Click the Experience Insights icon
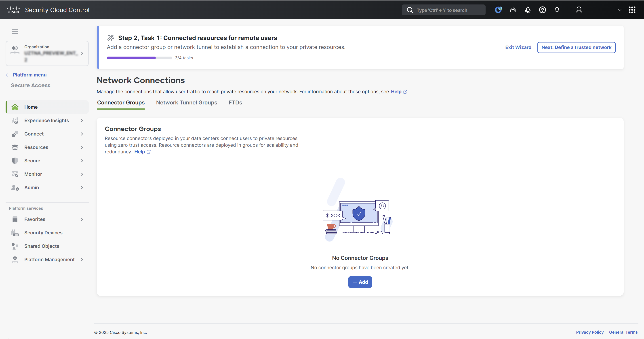This screenshot has width=644, height=339. [15, 121]
